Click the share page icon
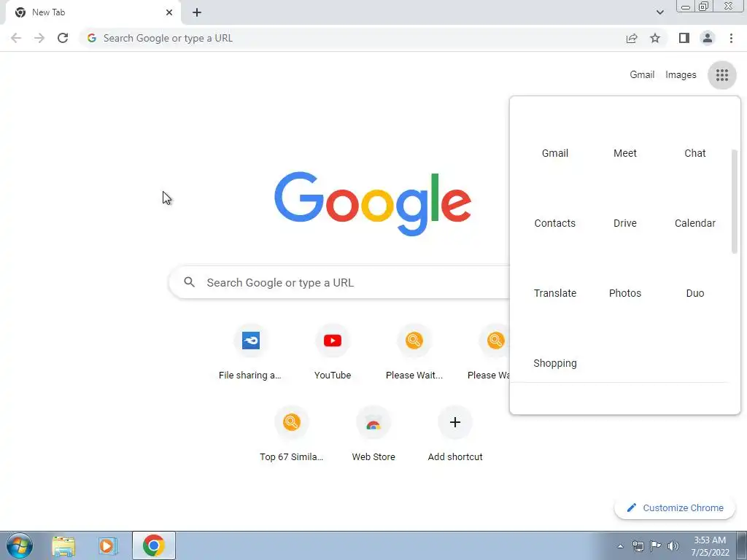The height and width of the screenshot is (560, 747). (x=632, y=38)
